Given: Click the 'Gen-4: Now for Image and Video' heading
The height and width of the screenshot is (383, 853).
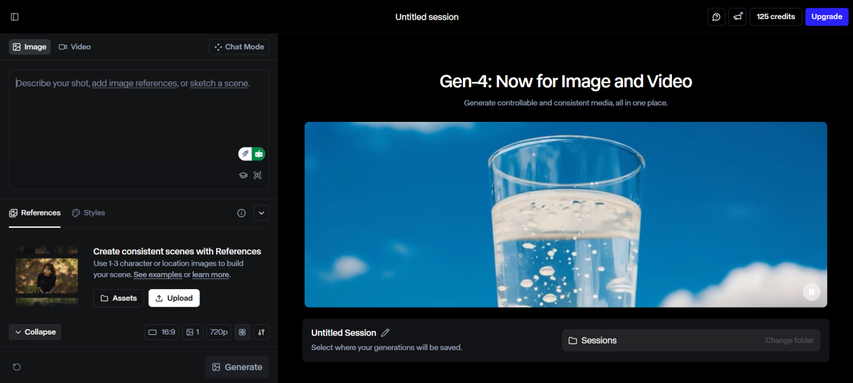Looking at the screenshot, I should [x=566, y=82].
